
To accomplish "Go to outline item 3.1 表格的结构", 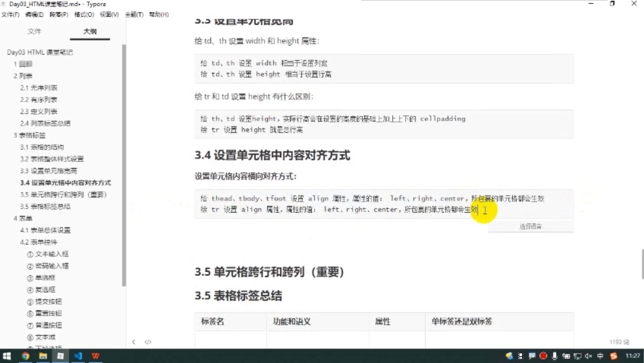I will click(42, 147).
